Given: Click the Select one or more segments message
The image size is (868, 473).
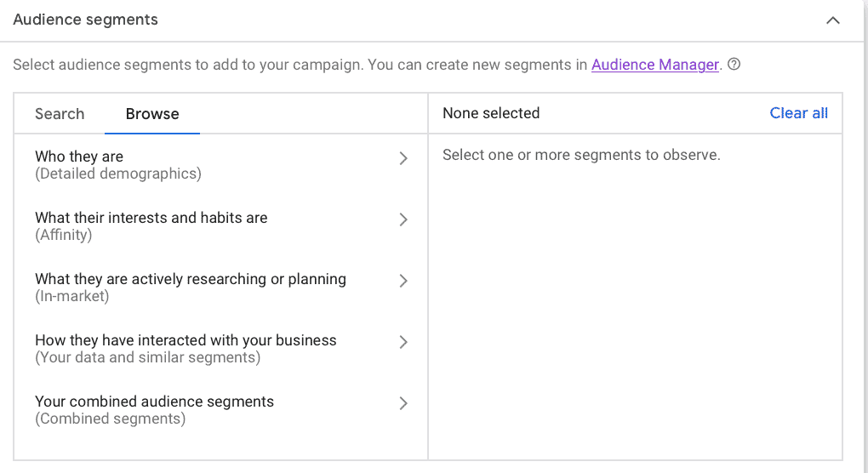Looking at the screenshot, I should 581,155.
